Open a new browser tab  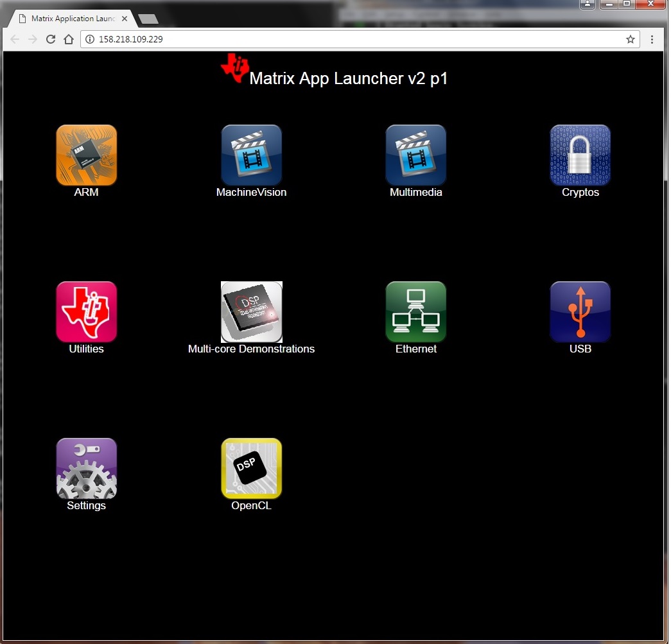148,19
